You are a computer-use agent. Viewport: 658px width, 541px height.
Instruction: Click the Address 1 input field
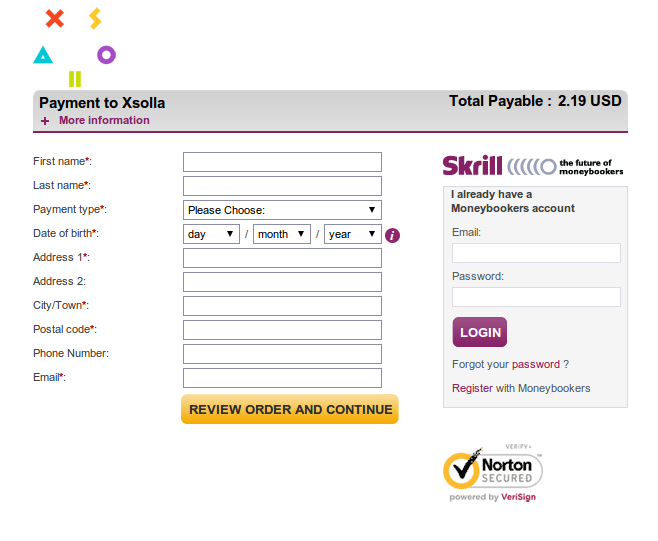[282, 258]
